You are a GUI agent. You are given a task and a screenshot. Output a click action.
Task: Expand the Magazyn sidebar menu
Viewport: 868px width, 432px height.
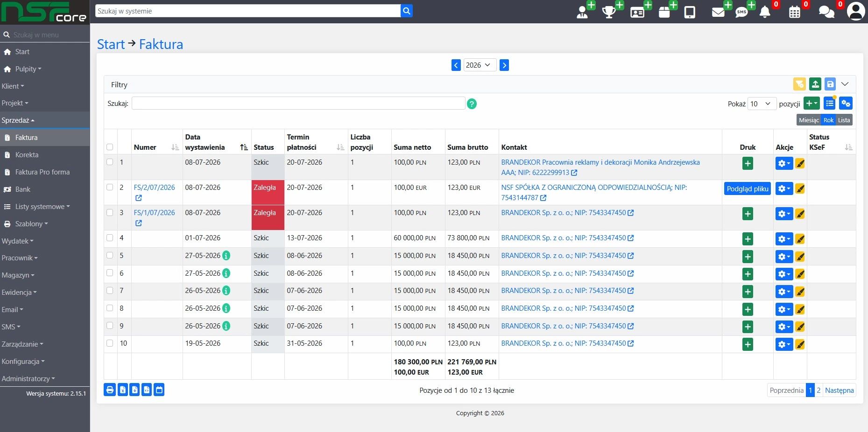[x=18, y=275]
